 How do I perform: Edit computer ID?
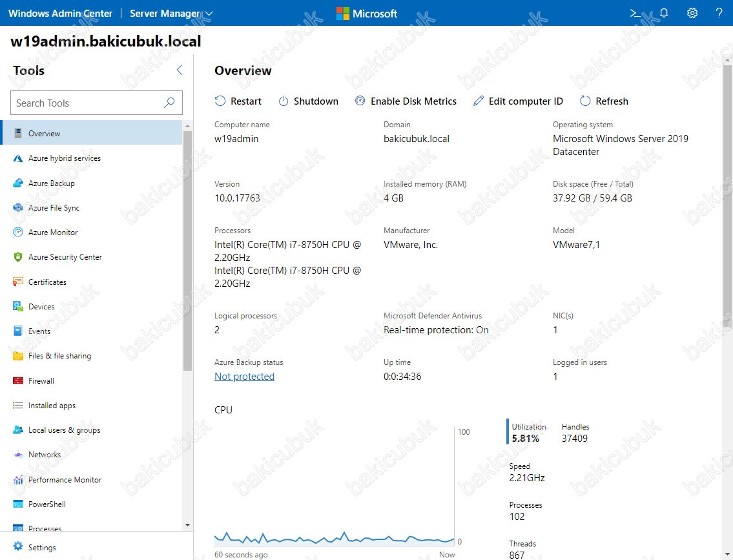pyautogui.click(x=518, y=101)
